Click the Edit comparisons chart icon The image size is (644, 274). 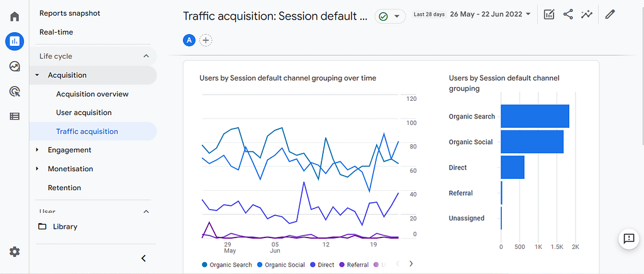point(548,14)
